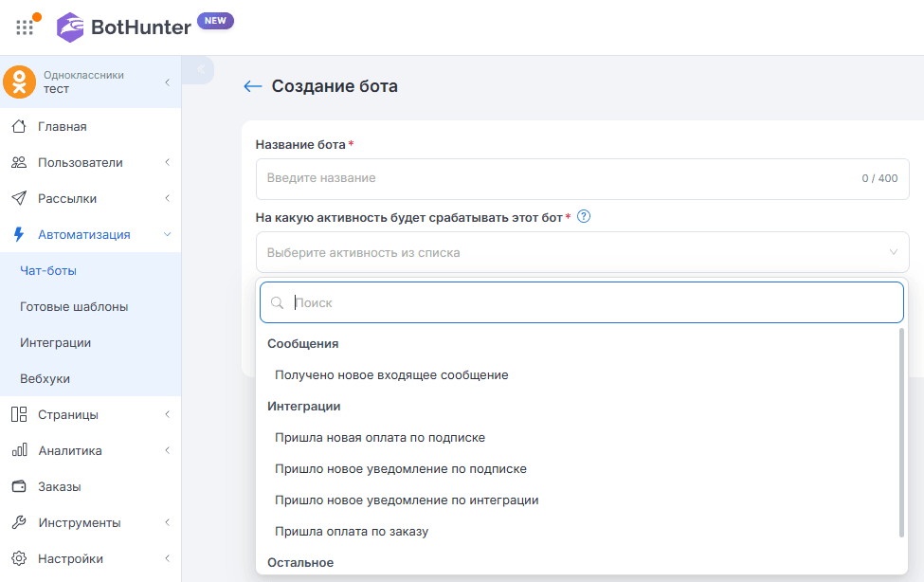Click the Автоматизация menu label

[x=84, y=235]
